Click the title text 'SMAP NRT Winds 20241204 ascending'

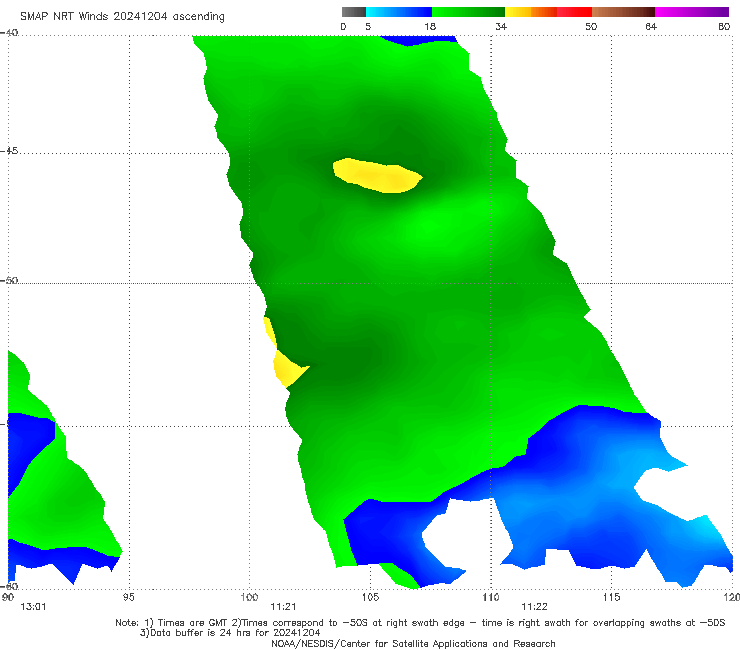122,17
